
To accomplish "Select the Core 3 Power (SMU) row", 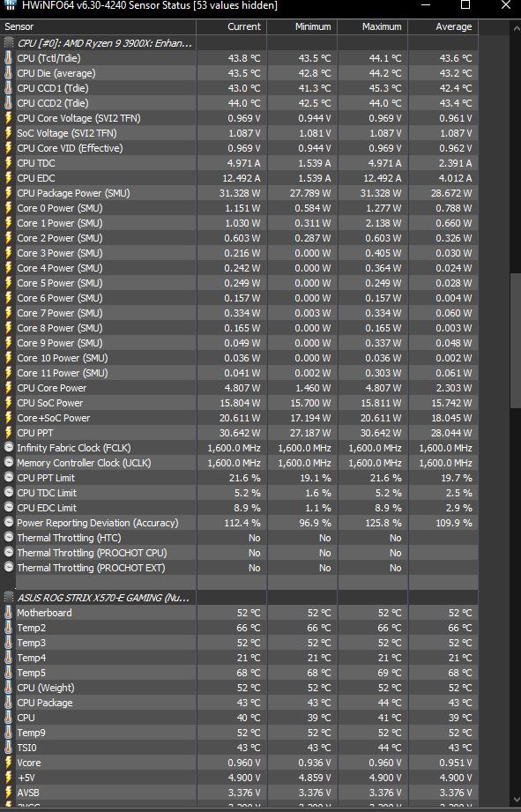I will click(239, 253).
